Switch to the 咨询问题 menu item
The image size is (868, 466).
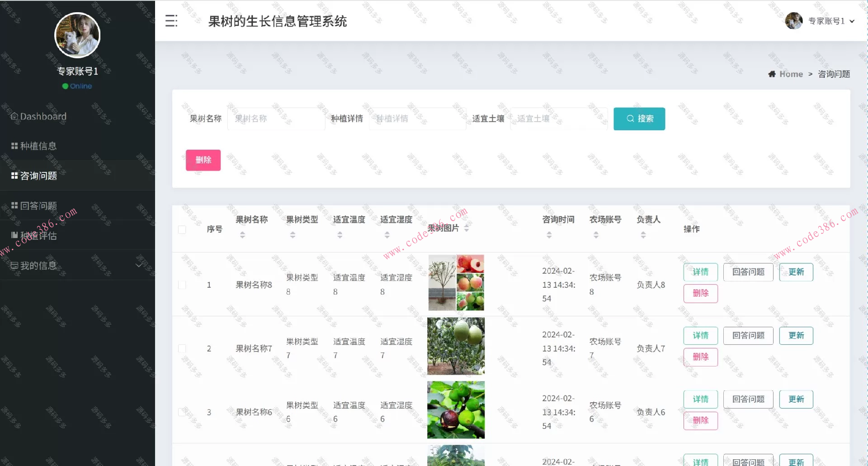click(38, 176)
